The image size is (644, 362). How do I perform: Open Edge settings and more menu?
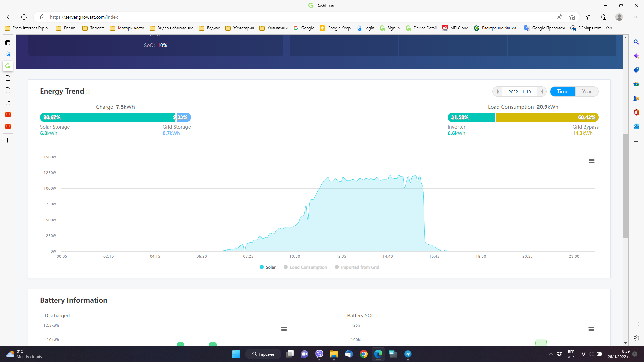634,17
